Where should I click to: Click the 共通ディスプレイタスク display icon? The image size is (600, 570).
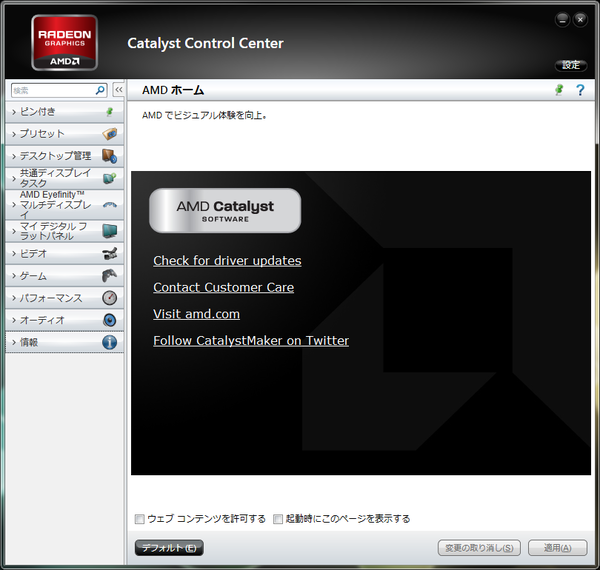tap(109, 178)
